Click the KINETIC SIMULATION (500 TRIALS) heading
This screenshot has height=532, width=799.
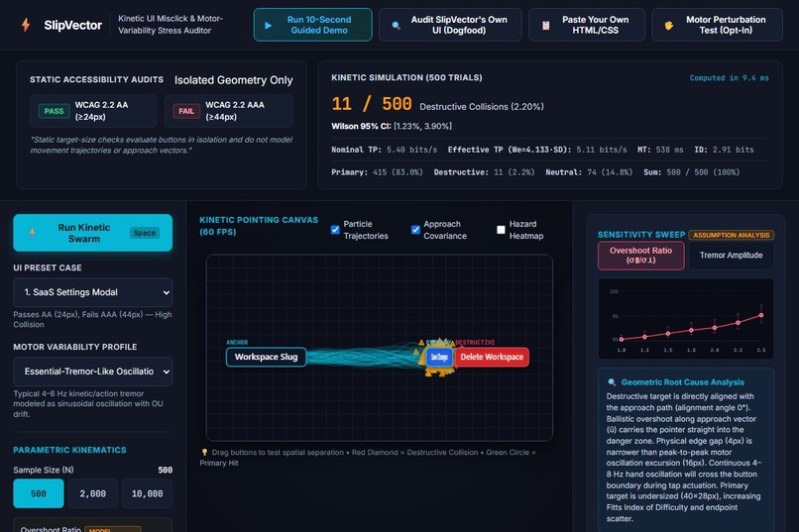[406, 77]
